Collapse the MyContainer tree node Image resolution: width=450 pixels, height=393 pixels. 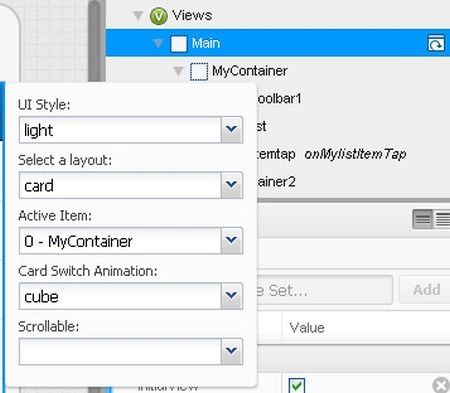tap(178, 71)
